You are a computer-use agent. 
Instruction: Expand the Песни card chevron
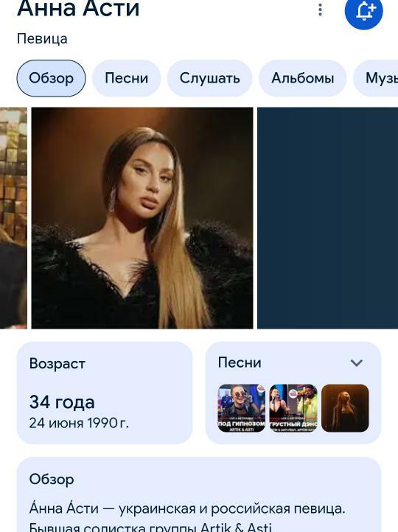[356, 363]
